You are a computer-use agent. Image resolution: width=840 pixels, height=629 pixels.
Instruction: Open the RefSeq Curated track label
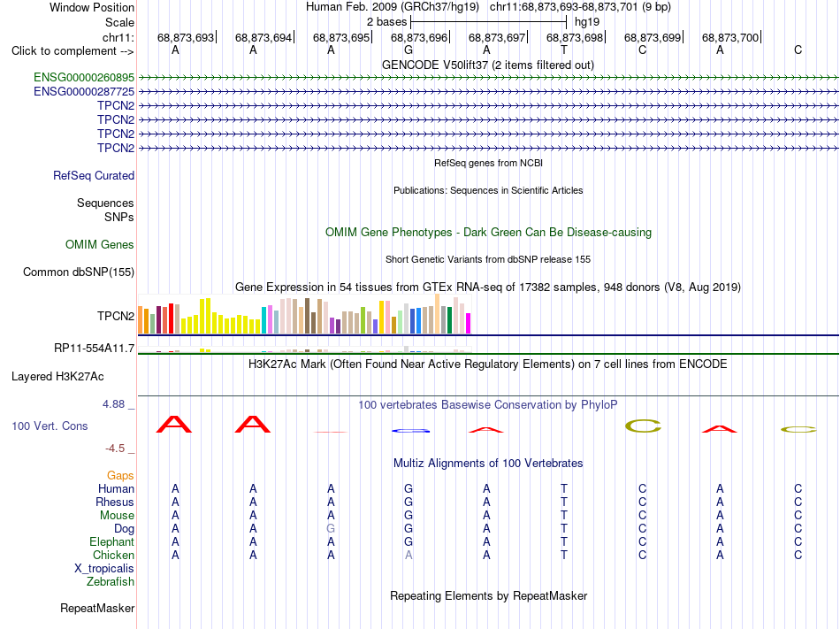[94, 176]
